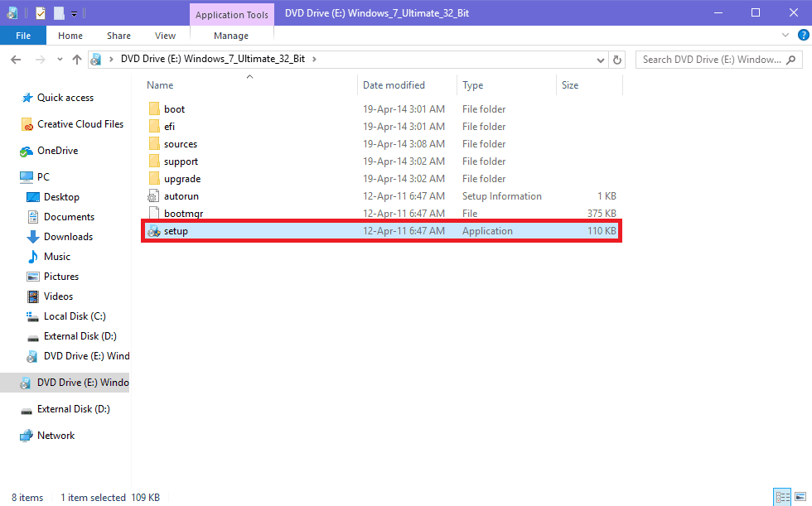Refresh the current folder view
The height and width of the screenshot is (506, 812).
617,60
